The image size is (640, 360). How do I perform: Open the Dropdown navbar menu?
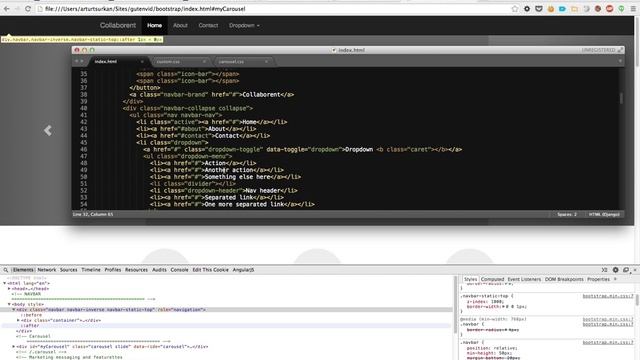click(x=244, y=25)
